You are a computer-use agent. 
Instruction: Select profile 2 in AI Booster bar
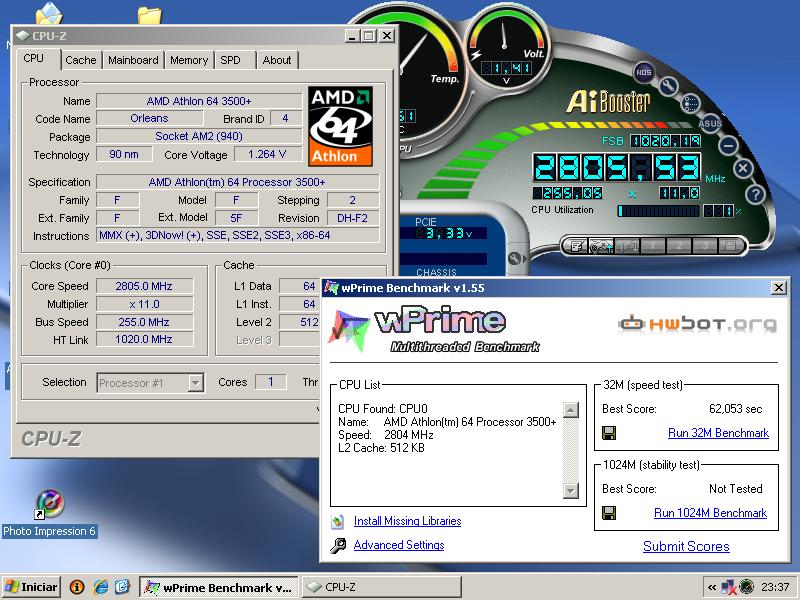coord(679,246)
